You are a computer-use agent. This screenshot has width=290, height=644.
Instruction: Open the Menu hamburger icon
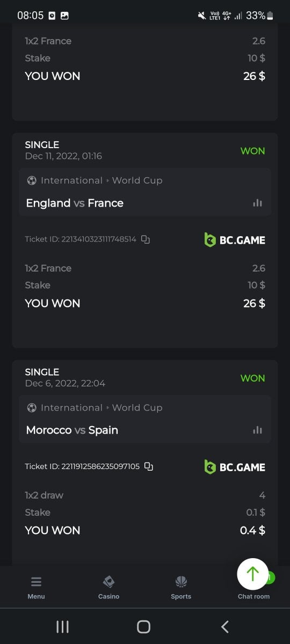click(36, 582)
